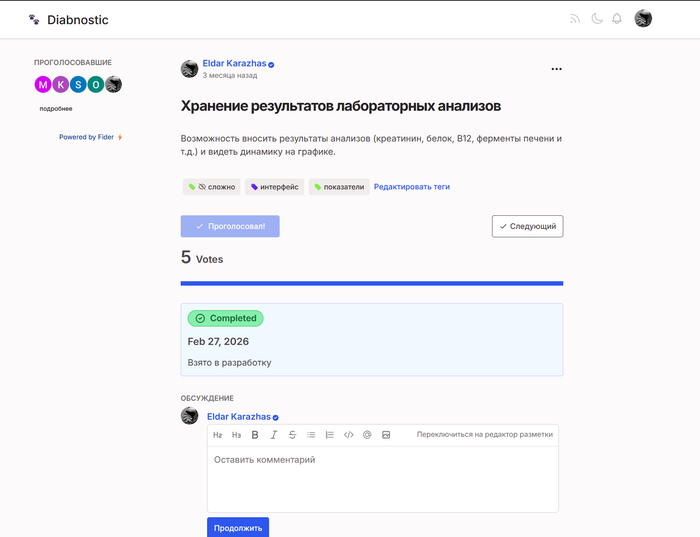
Task: Click the Feb 27, 2026 date
Action: [x=218, y=341]
